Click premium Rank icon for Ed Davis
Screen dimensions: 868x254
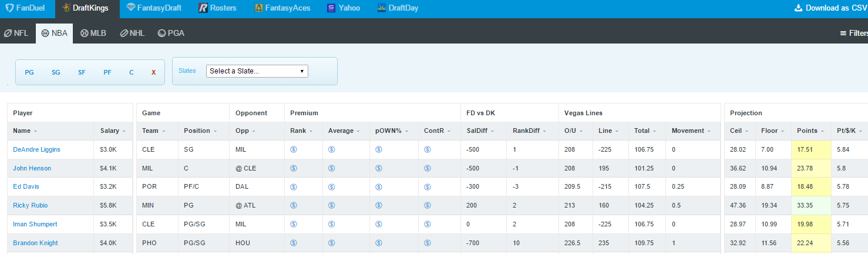tap(294, 186)
